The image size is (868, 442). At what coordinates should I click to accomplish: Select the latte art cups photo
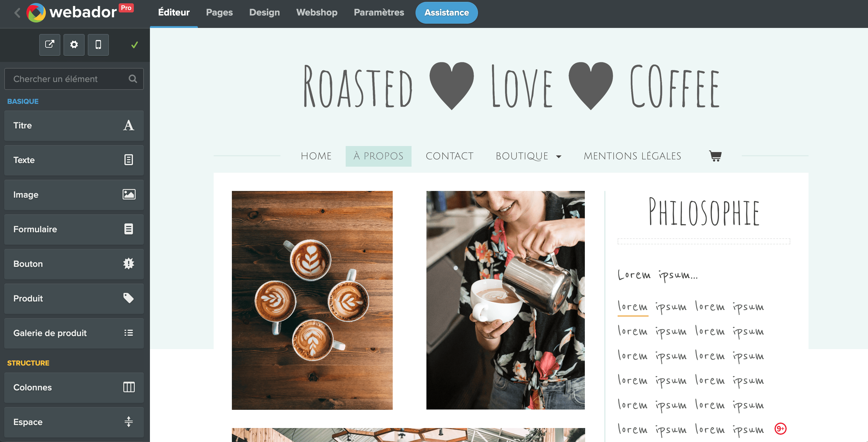point(312,300)
